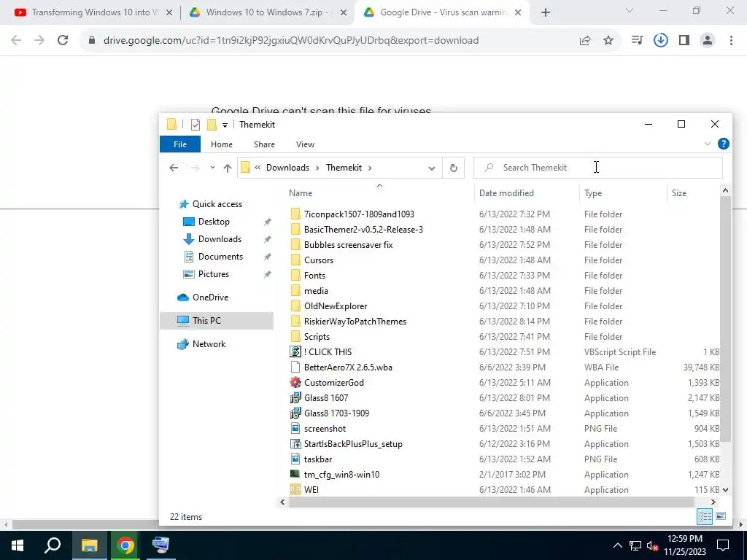
Task: Reload the Chrome page
Action: (x=63, y=41)
